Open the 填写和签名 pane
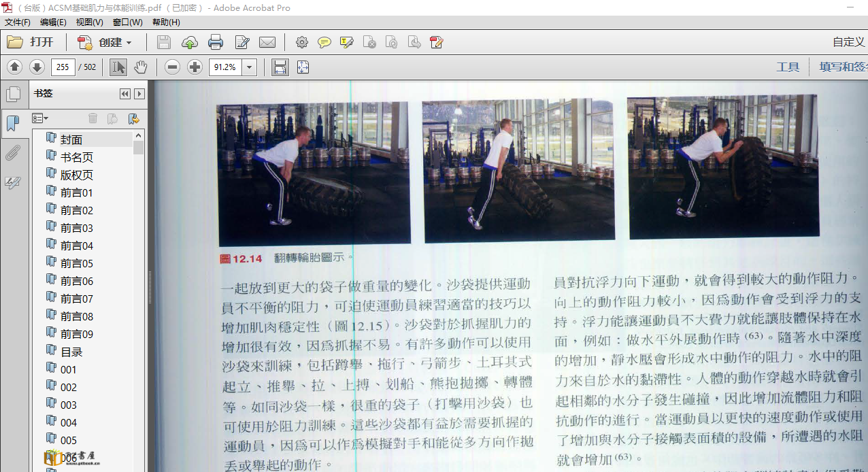868x472 pixels. click(x=843, y=67)
